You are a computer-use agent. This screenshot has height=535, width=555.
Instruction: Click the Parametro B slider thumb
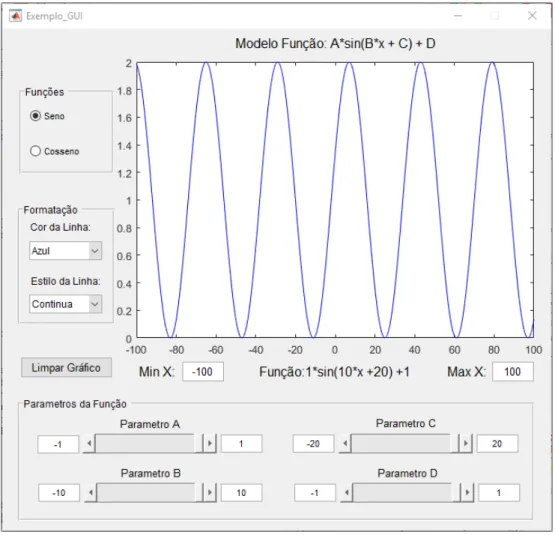point(199,493)
